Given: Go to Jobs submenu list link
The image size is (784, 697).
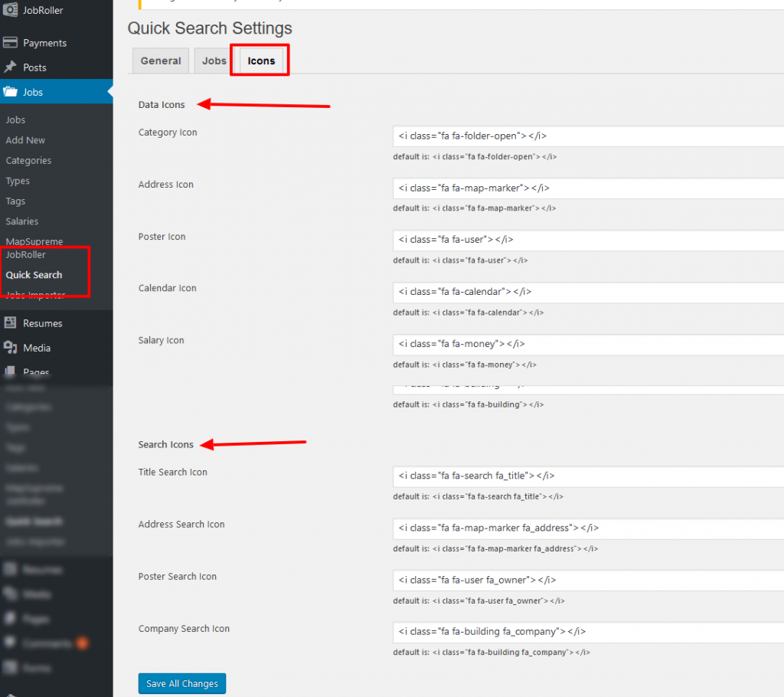Looking at the screenshot, I should click(x=15, y=119).
